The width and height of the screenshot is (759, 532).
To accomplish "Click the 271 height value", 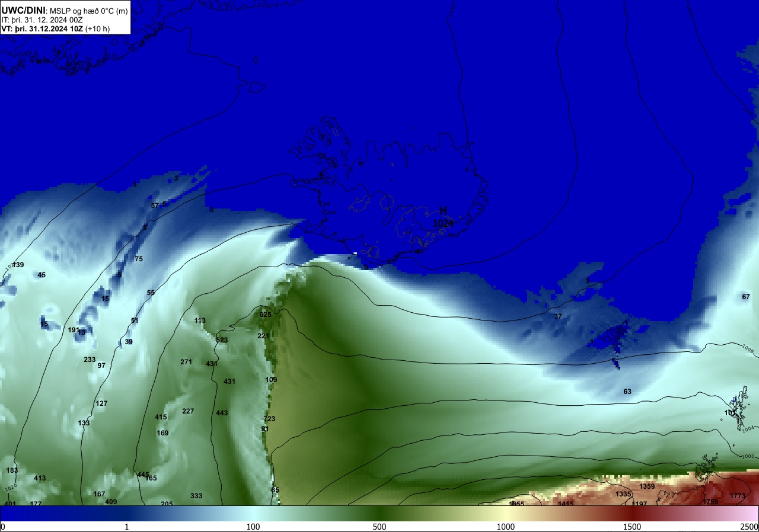I will point(186,362).
